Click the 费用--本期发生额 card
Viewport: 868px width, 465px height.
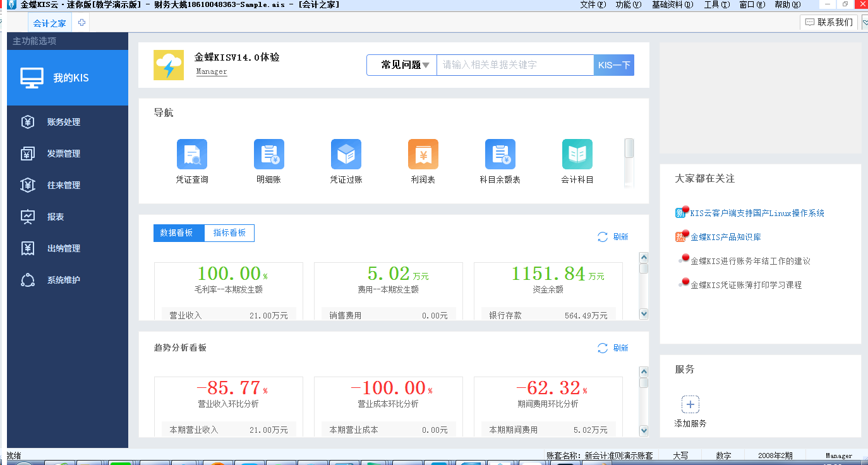(389, 291)
